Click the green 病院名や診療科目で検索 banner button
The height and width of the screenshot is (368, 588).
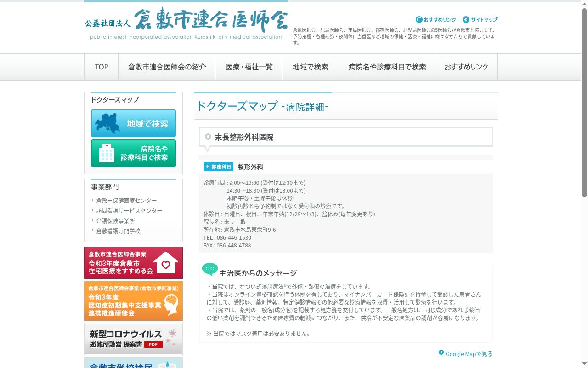pos(133,153)
